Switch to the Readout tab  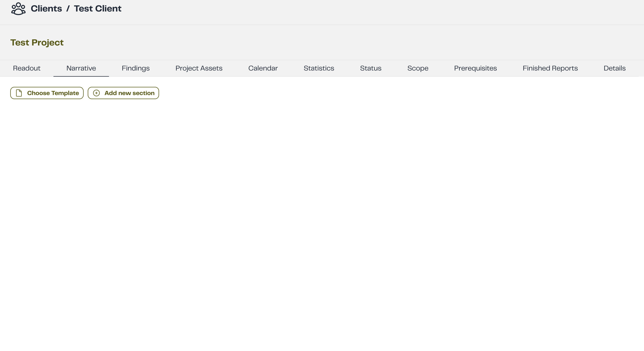pos(27,68)
